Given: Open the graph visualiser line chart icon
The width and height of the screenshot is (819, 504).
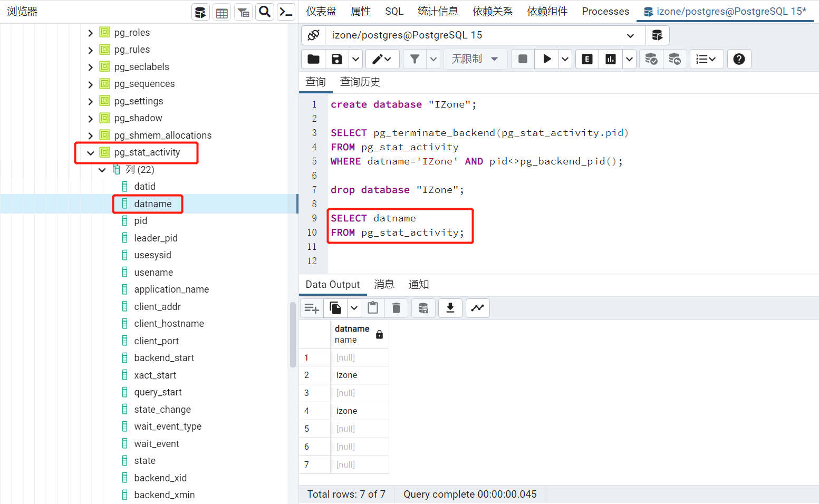Looking at the screenshot, I should tap(478, 308).
